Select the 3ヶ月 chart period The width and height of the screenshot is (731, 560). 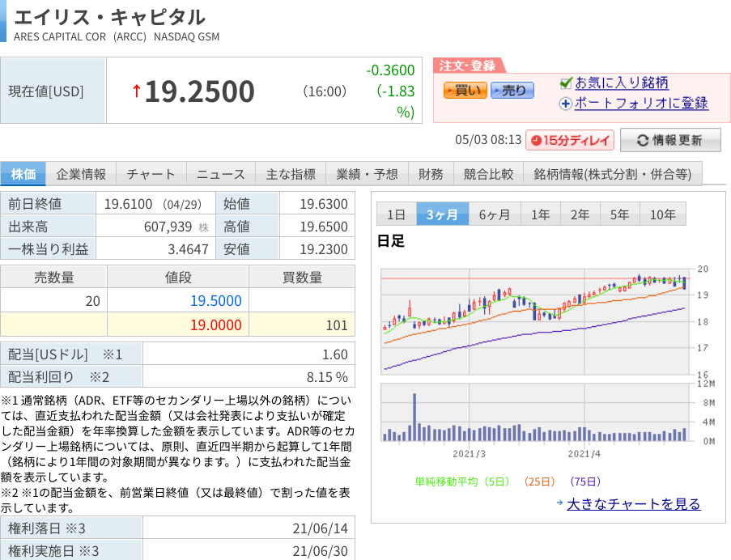(443, 214)
